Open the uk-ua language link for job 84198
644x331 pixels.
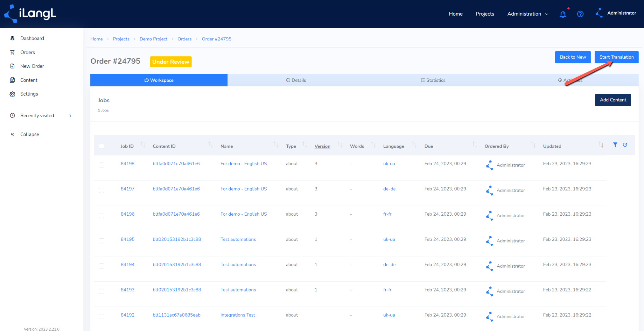click(x=389, y=164)
